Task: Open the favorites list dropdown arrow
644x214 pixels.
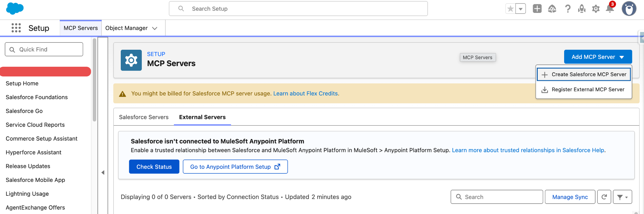Action: pyautogui.click(x=521, y=9)
